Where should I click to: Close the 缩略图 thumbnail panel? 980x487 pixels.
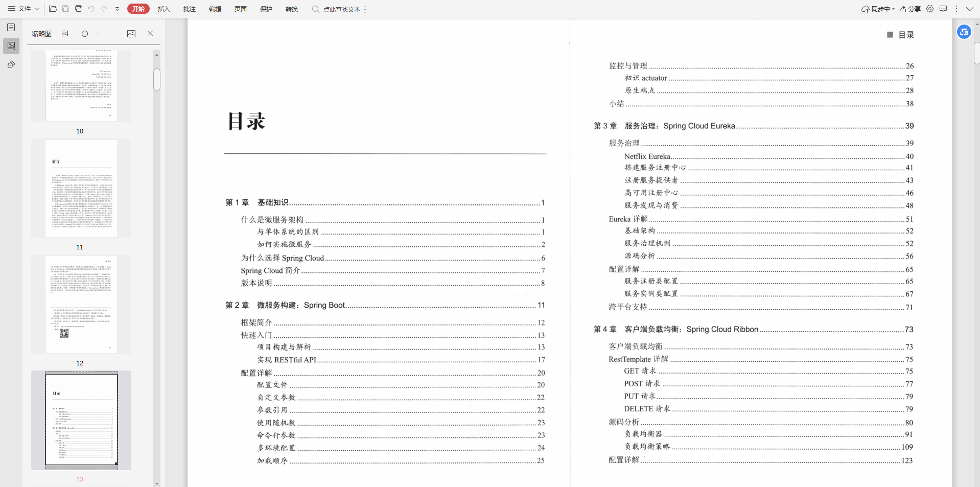pos(150,34)
